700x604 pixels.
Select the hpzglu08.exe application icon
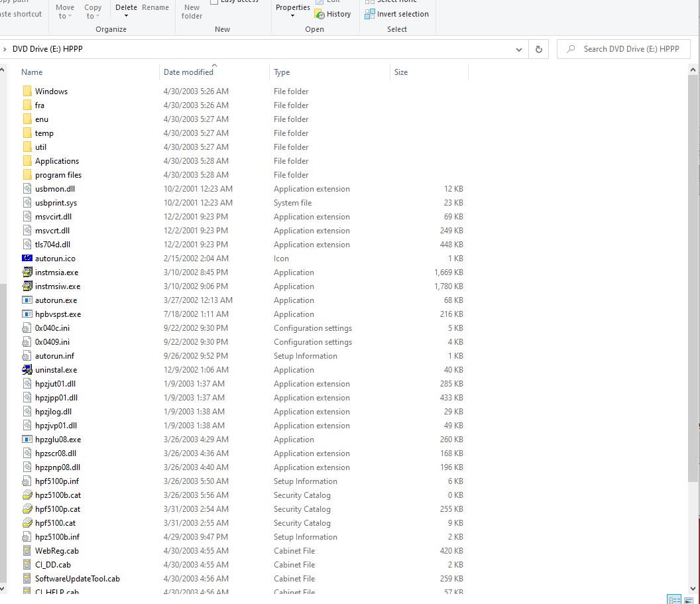(x=27, y=440)
